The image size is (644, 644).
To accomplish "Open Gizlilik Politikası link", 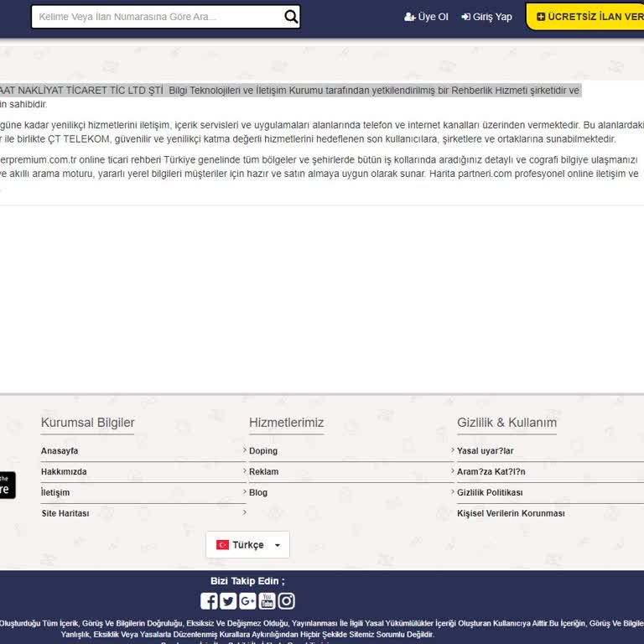I will point(490,492).
